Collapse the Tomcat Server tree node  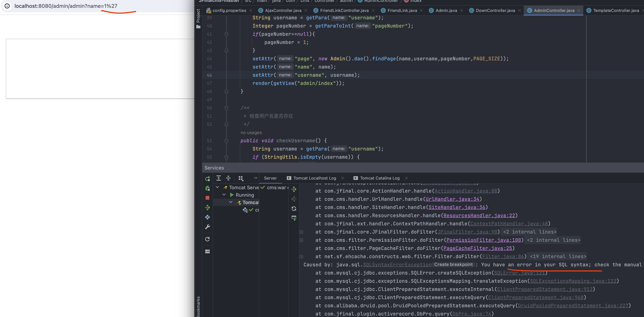[x=217, y=187]
